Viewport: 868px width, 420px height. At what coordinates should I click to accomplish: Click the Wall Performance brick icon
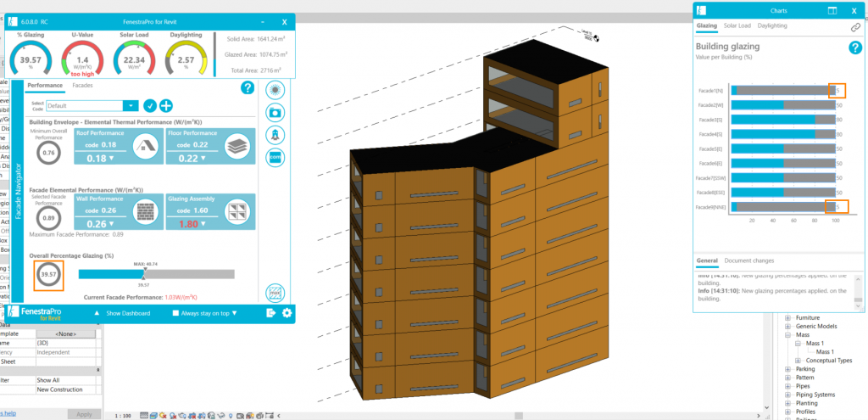pyautogui.click(x=146, y=211)
